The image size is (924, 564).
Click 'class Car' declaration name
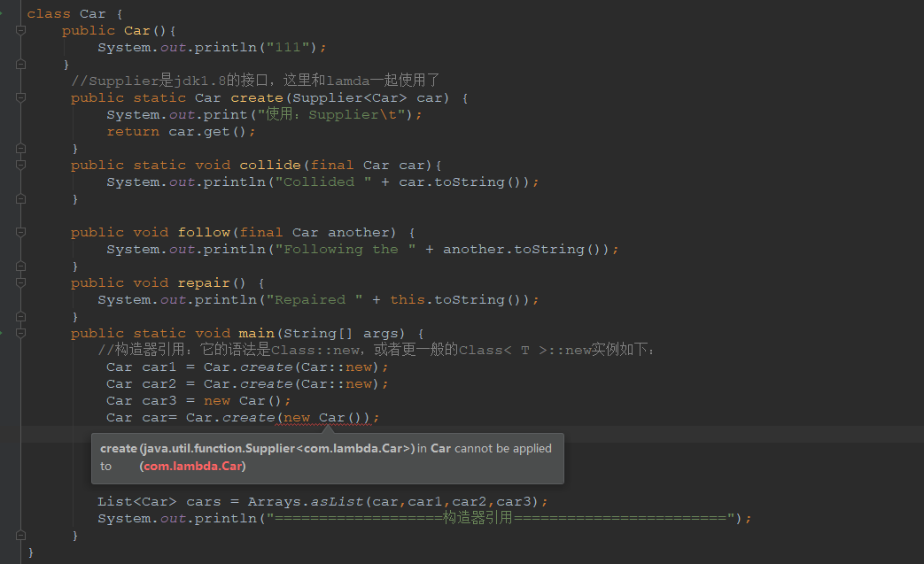(92, 13)
